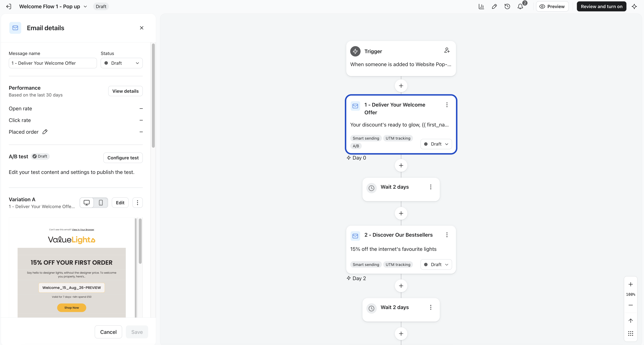Viewport: 644px width, 345px height.
Task: Click the Cancel button
Action: click(x=108, y=332)
